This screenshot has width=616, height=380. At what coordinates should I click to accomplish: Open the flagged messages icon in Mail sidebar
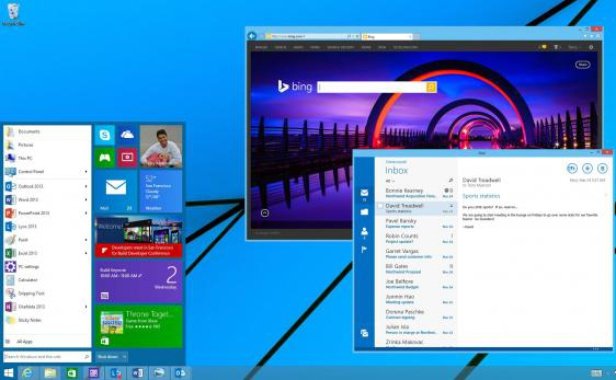coord(364,250)
